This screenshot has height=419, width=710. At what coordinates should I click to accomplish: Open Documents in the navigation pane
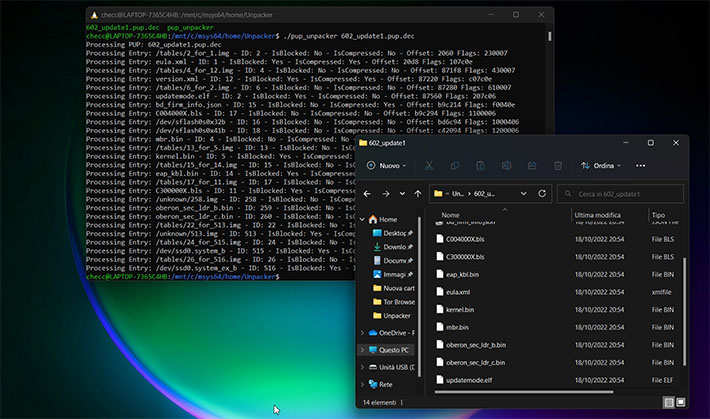point(392,260)
